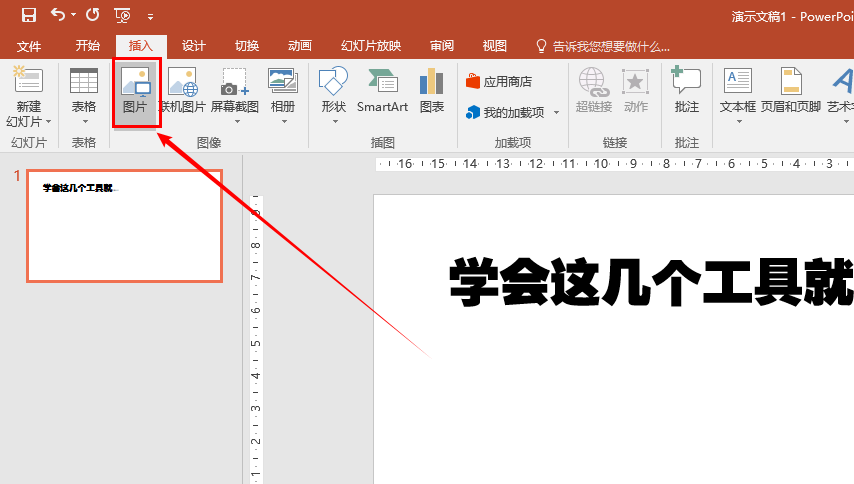Expand the 屏幕截图 dropdown arrow
The width and height of the screenshot is (854, 484).
[x=237, y=121]
